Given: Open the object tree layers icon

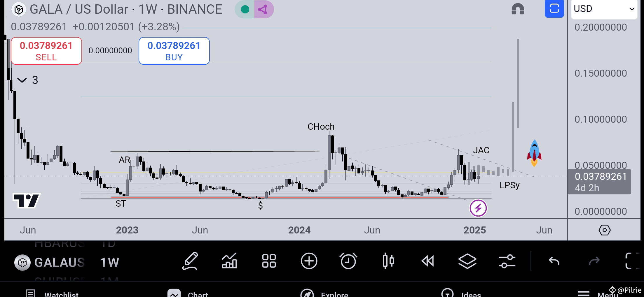Looking at the screenshot, I should pos(467,261).
